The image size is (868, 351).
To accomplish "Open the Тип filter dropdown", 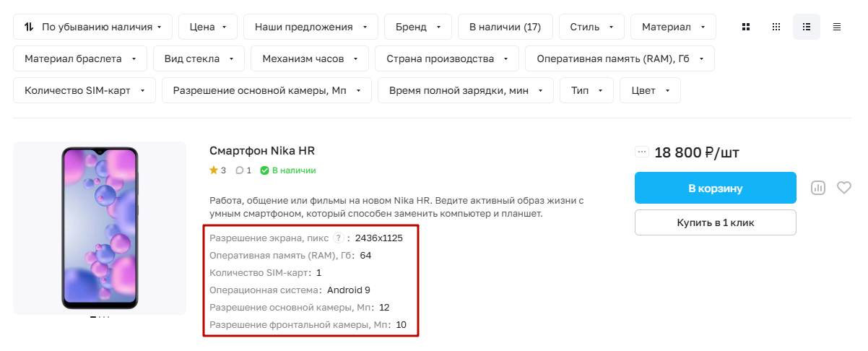I will (x=586, y=90).
